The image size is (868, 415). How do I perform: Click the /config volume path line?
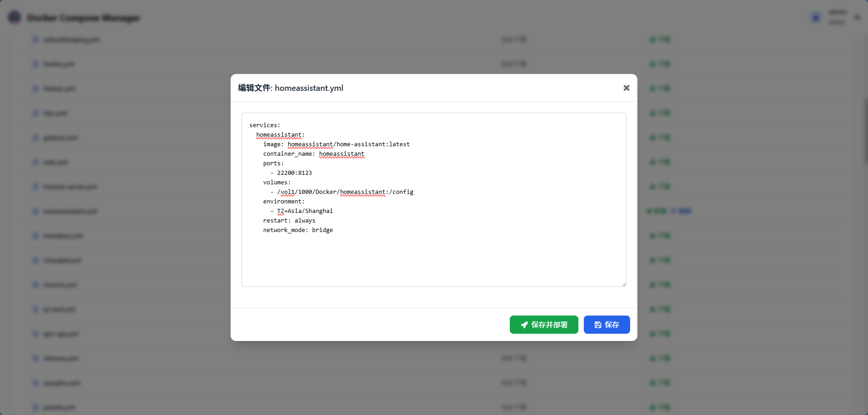[x=345, y=192]
